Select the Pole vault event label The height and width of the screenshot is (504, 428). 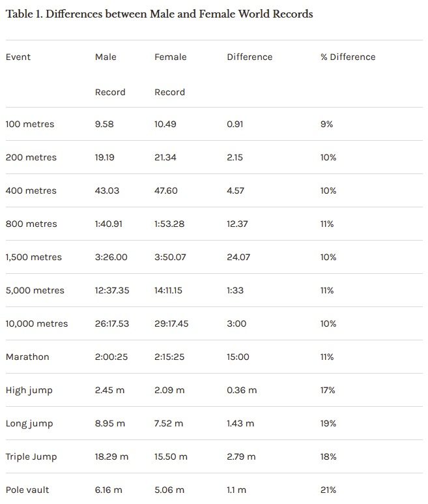[x=27, y=490]
